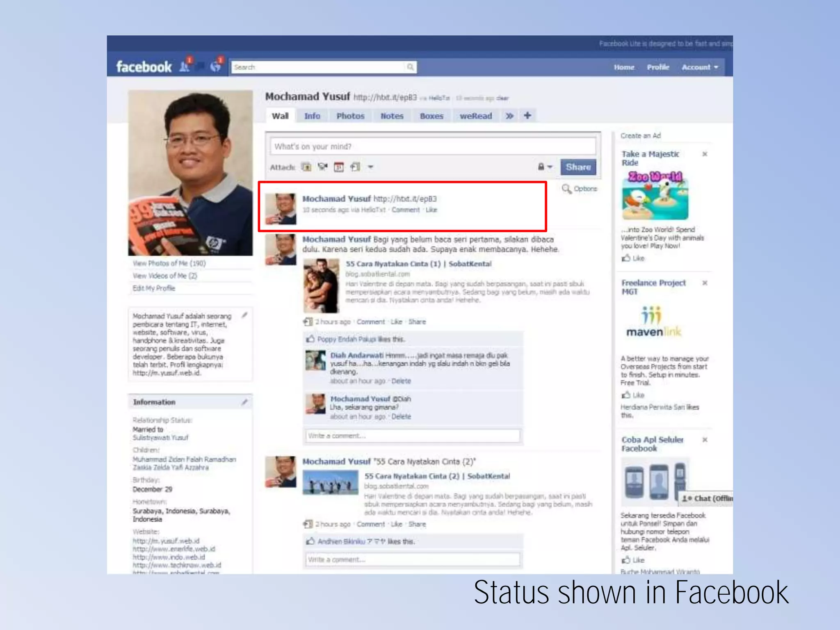This screenshot has height=630, width=840.
Task: Open Diah Andarwati's profile name
Action: coord(357,355)
